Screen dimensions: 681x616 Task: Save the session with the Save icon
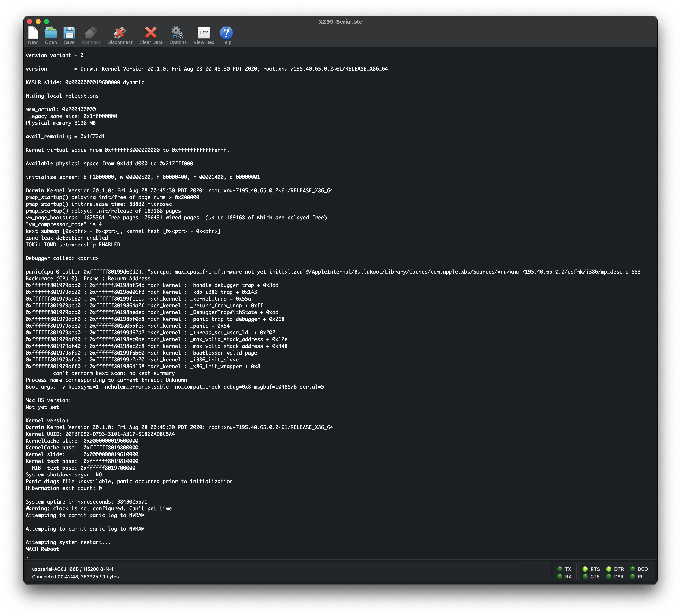[69, 33]
